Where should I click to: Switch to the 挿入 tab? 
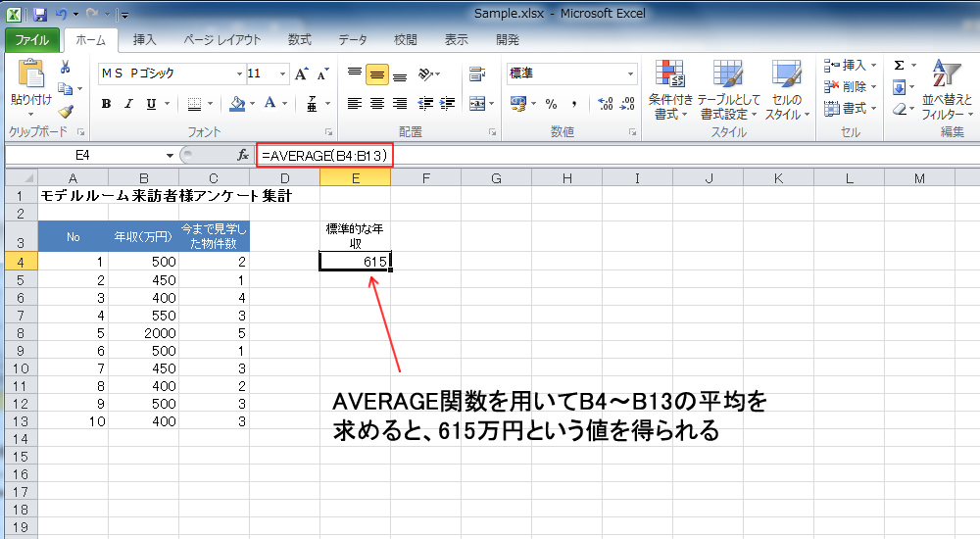tap(144, 40)
